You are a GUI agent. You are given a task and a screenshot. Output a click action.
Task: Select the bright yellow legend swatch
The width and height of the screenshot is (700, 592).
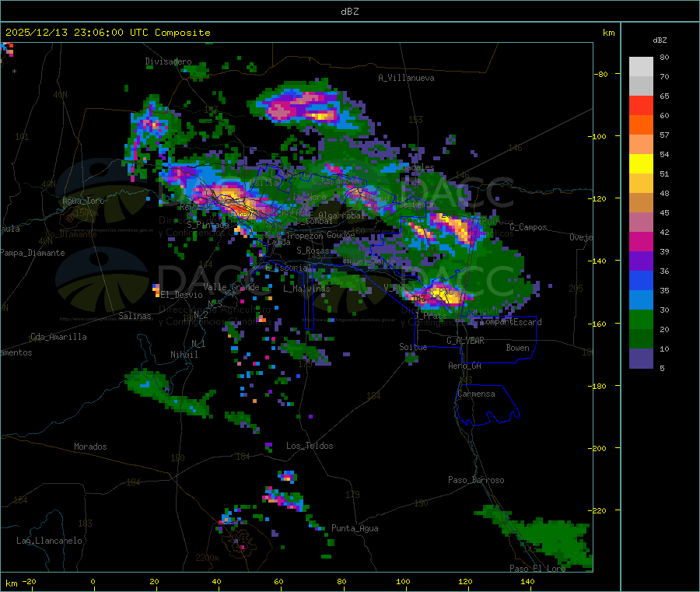click(x=641, y=163)
